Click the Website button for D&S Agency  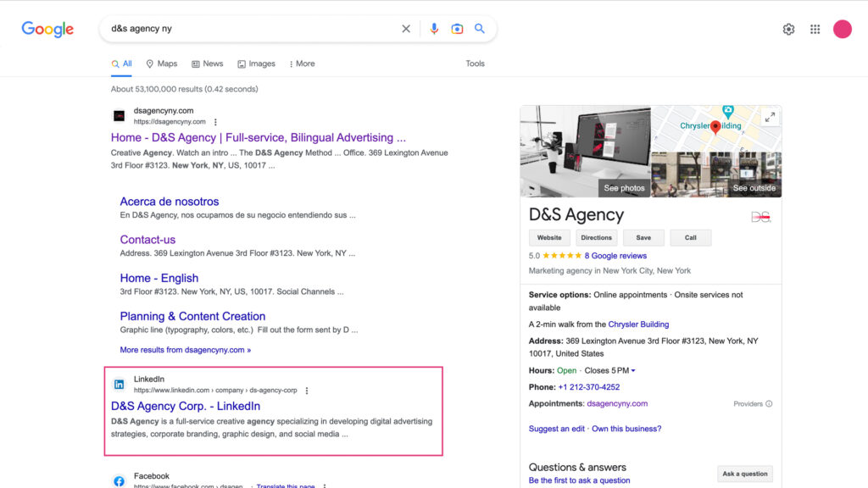(x=549, y=238)
